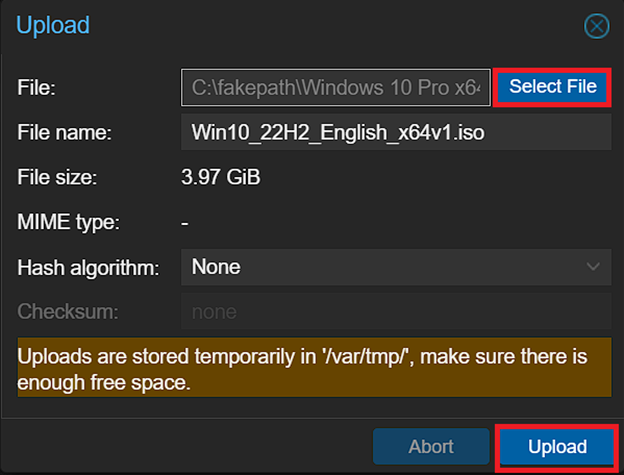Click the "File name:" label
The height and width of the screenshot is (475, 624).
(64, 132)
